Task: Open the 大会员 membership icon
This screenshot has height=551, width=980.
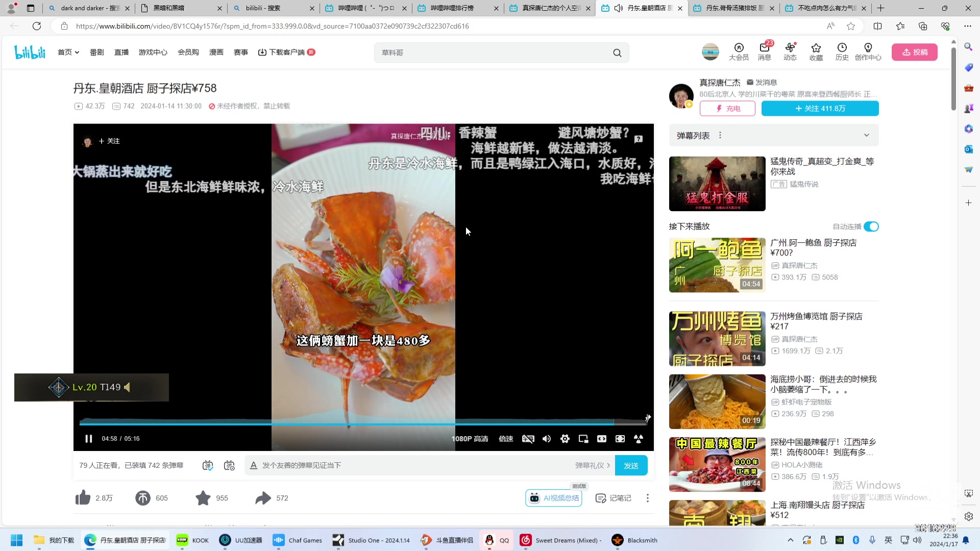Action: 739,52
